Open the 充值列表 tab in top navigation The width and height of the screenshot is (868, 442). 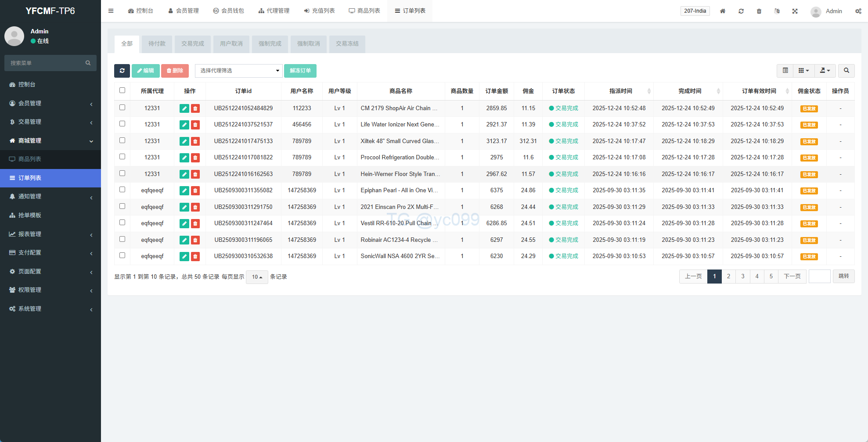tap(319, 11)
